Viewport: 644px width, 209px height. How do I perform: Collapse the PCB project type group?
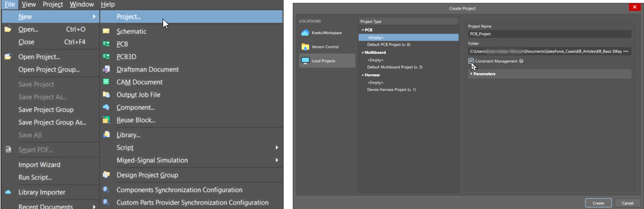click(x=363, y=30)
